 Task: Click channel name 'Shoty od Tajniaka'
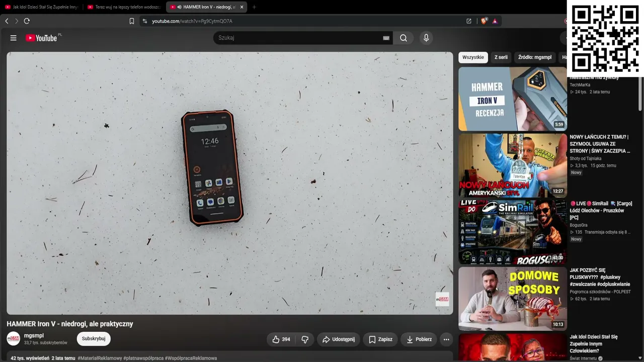586,158
